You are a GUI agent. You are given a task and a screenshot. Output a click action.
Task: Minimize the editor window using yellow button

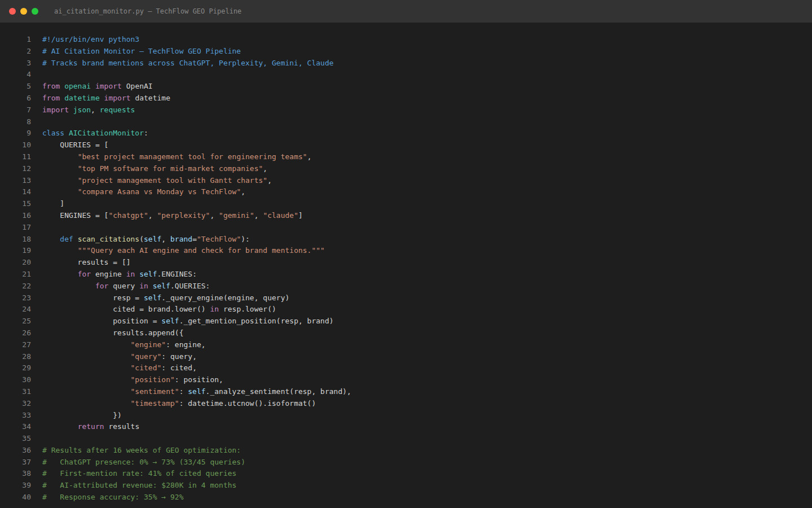[24, 11]
